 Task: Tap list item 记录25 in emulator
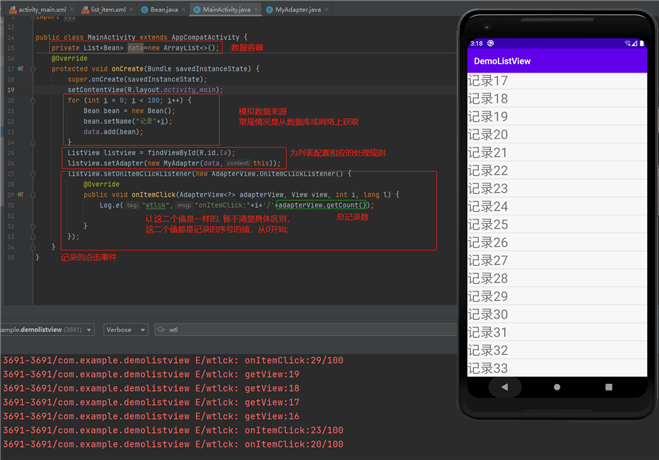click(x=557, y=225)
